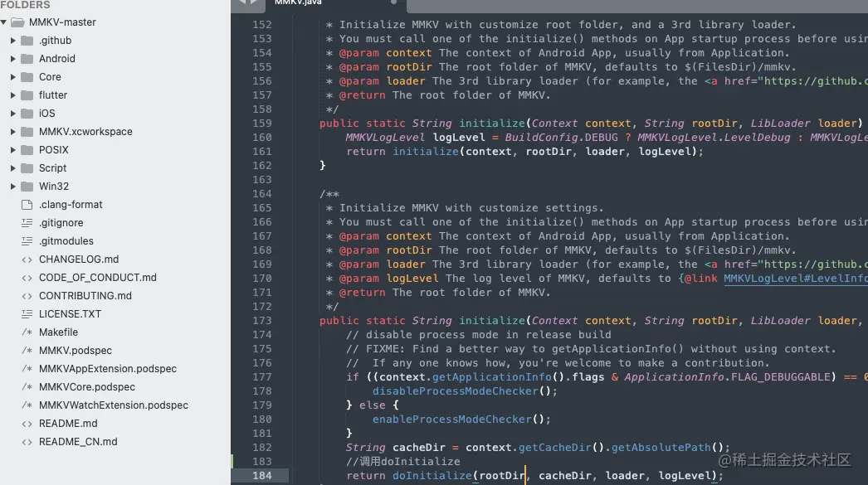Open MMKV.podspec file
The image size is (868, 485).
click(76, 351)
